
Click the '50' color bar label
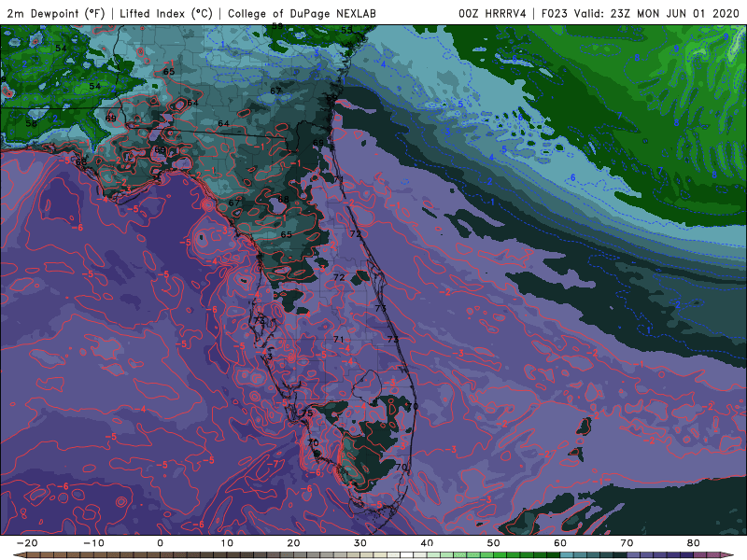(x=494, y=543)
